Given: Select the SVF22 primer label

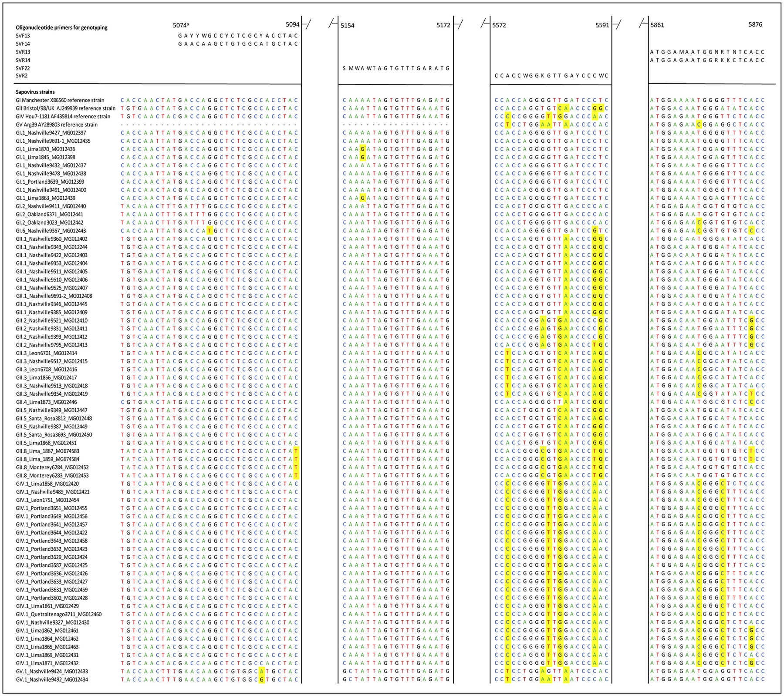Looking at the screenshot, I should 23,68.
